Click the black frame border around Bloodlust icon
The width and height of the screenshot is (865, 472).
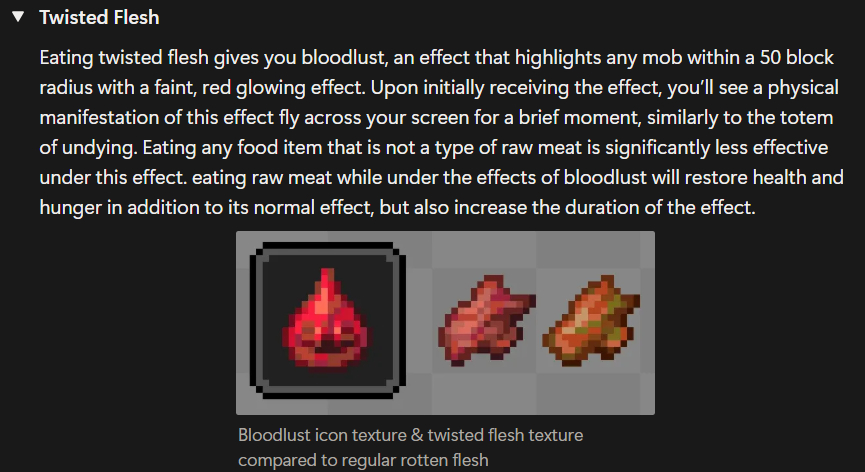pyautogui.click(x=256, y=320)
